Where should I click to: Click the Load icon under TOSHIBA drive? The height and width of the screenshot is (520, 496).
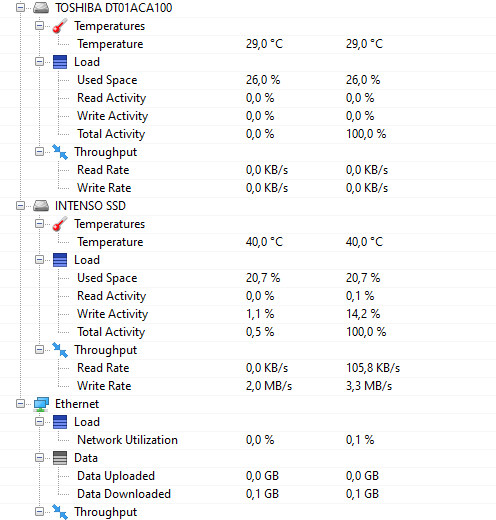(60, 62)
